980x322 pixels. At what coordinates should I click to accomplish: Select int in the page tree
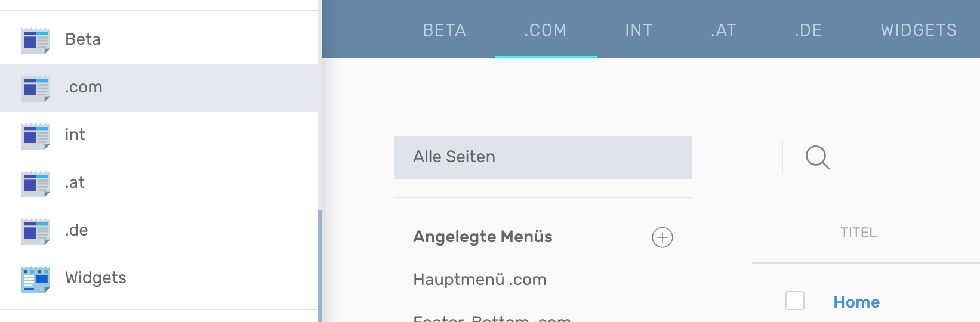pyautogui.click(x=75, y=135)
